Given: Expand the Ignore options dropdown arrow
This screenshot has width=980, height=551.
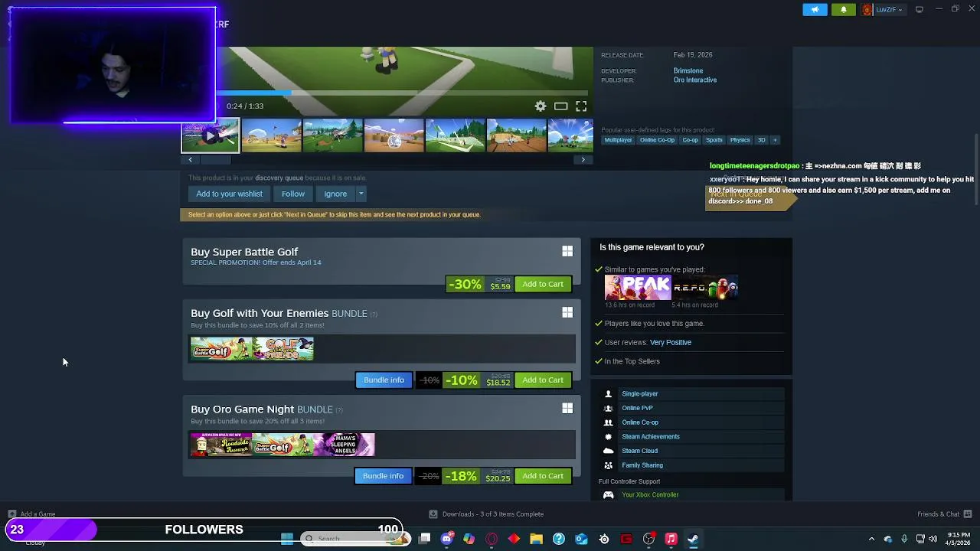Looking at the screenshot, I should point(361,194).
